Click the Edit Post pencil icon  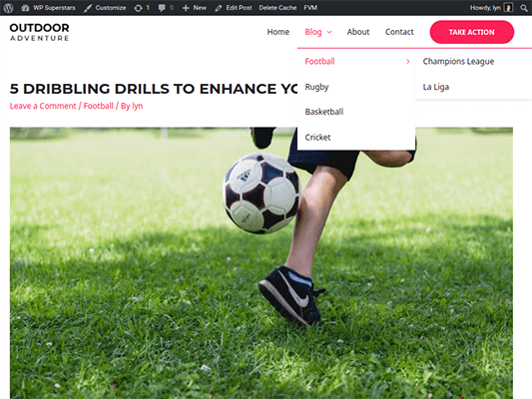tap(219, 8)
